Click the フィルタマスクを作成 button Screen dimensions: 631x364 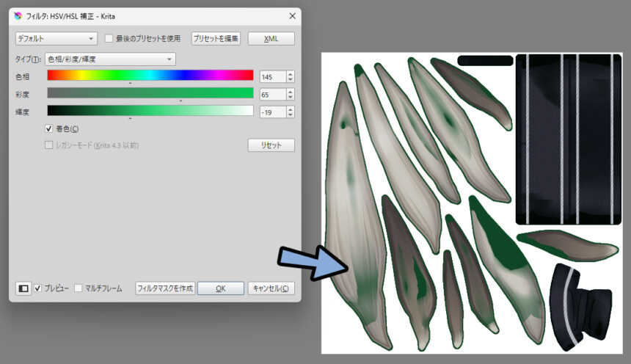pos(165,288)
